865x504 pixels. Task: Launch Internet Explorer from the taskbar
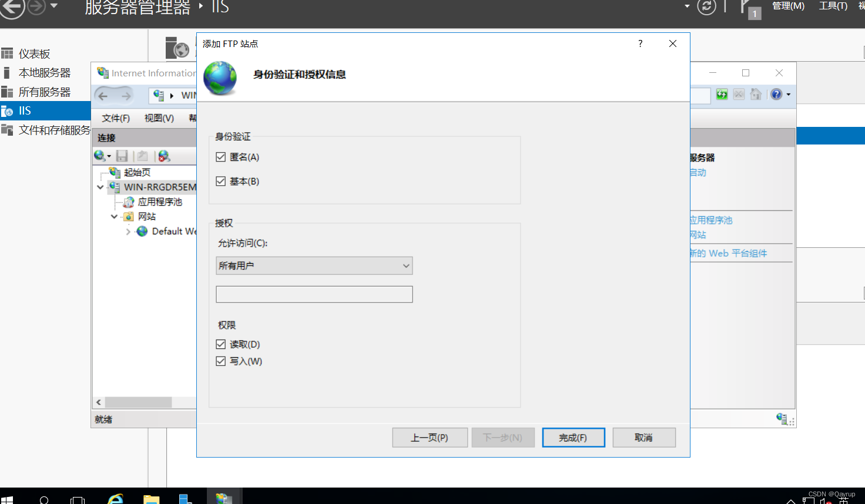tap(115, 498)
